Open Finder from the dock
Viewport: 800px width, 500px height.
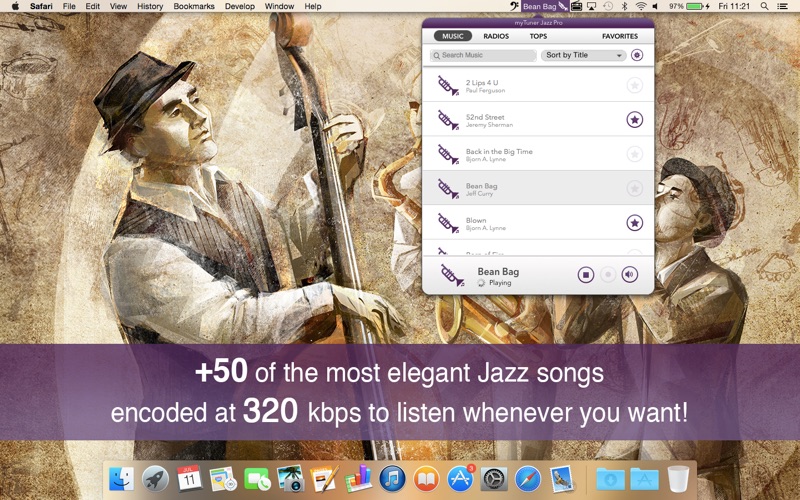pyautogui.click(x=122, y=479)
